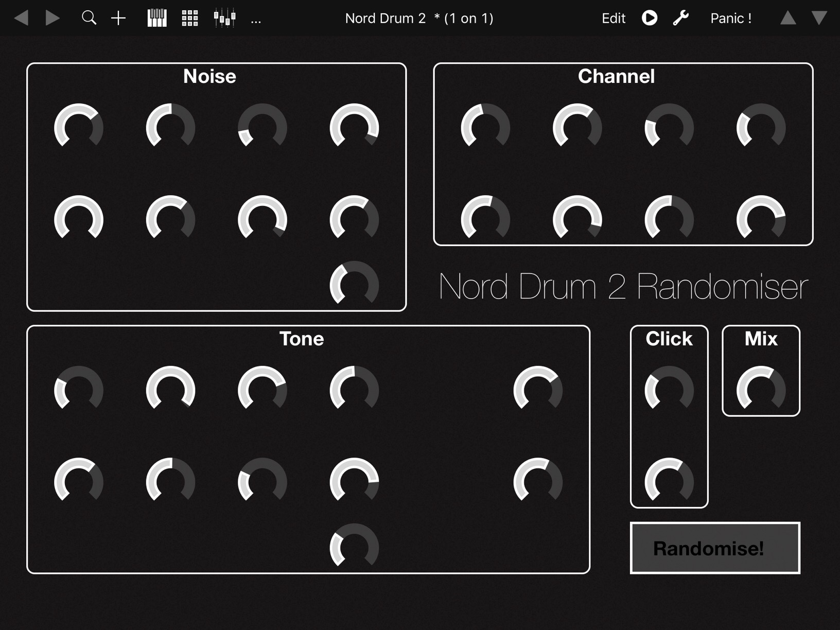Show the piano keyboard view
840x630 pixels.
tap(157, 18)
